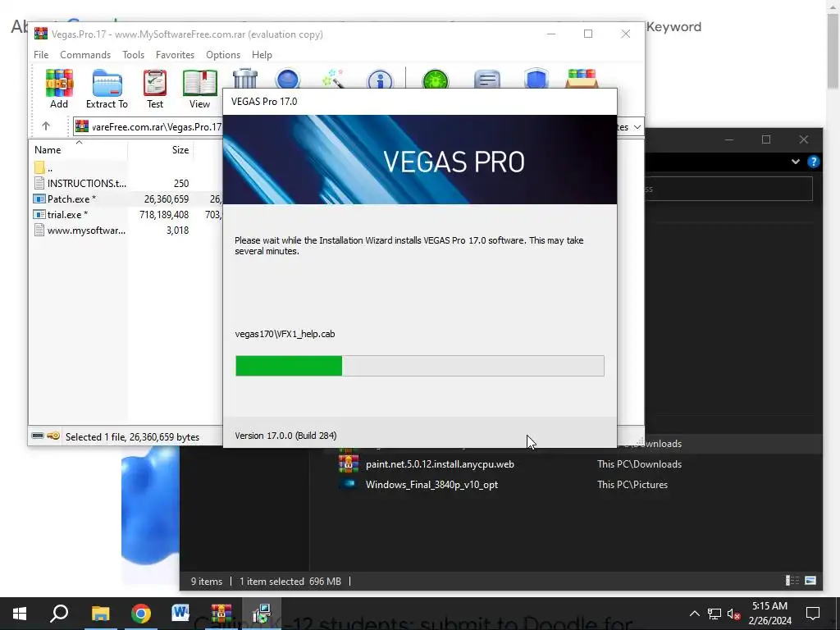
Task: Click the blue help question mark icon
Action: [813, 162]
